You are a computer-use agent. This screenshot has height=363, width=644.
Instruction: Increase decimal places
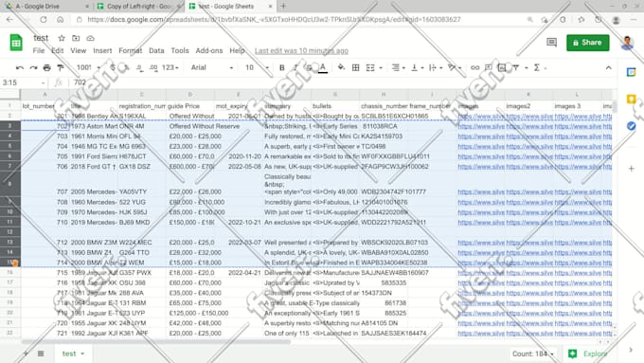(x=153, y=68)
